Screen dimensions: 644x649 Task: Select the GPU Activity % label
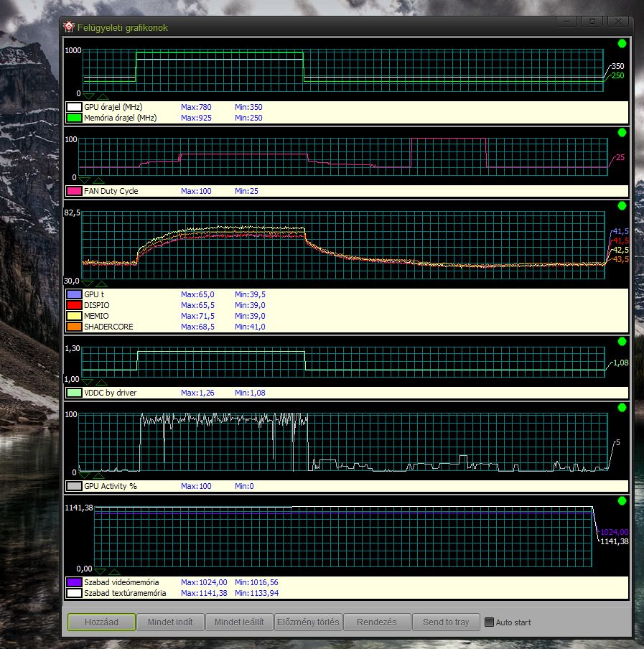(x=111, y=486)
